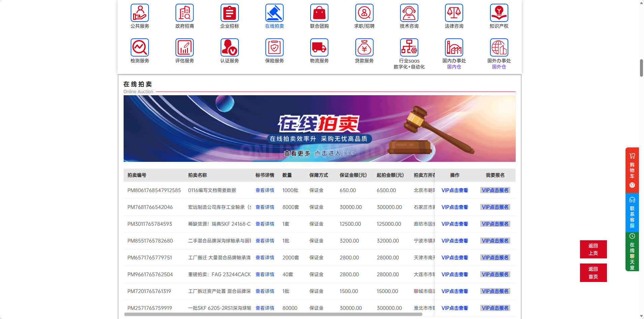
Task: Click the 知识产权 icon
Action: (499, 13)
